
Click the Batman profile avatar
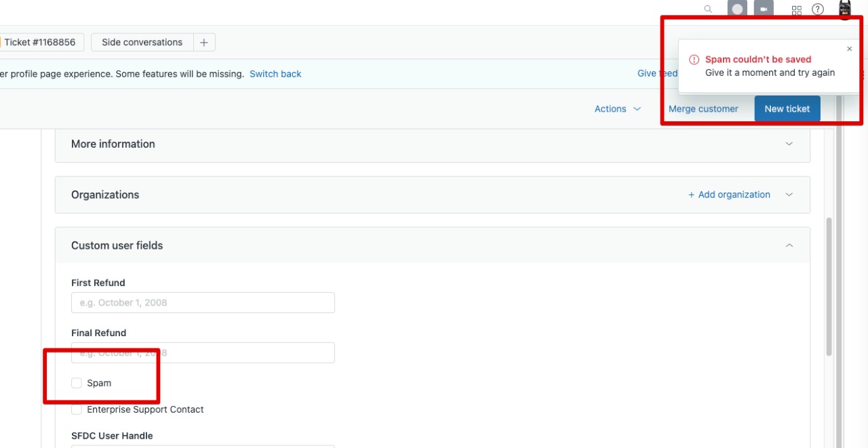click(x=844, y=9)
